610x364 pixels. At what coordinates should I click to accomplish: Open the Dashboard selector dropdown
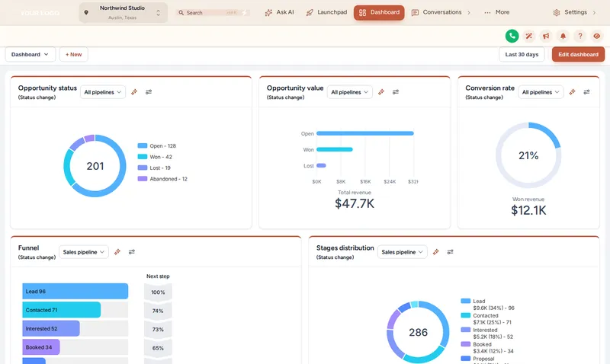point(30,54)
